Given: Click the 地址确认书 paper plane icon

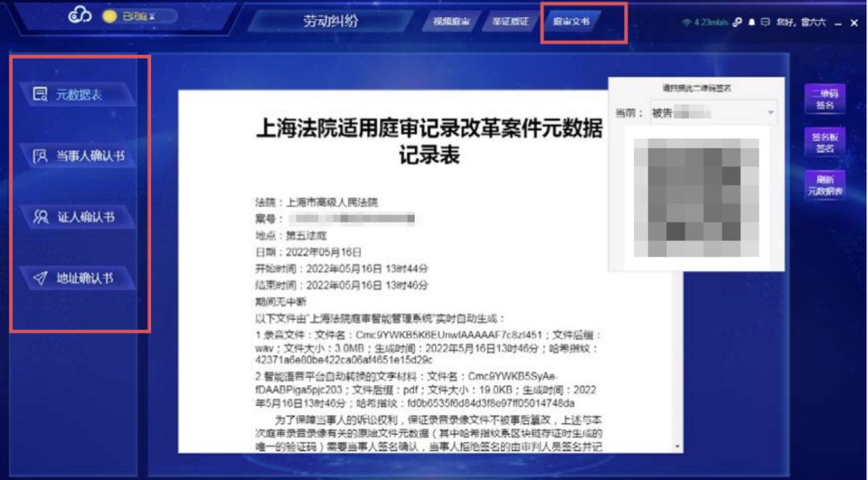Looking at the screenshot, I should (40, 278).
